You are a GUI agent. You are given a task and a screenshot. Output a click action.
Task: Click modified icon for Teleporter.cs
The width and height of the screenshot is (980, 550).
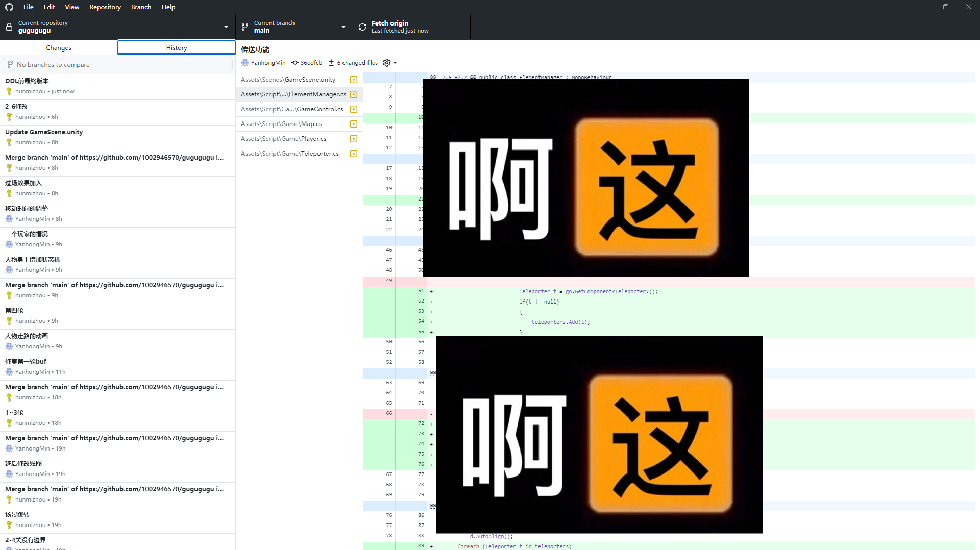(x=354, y=154)
